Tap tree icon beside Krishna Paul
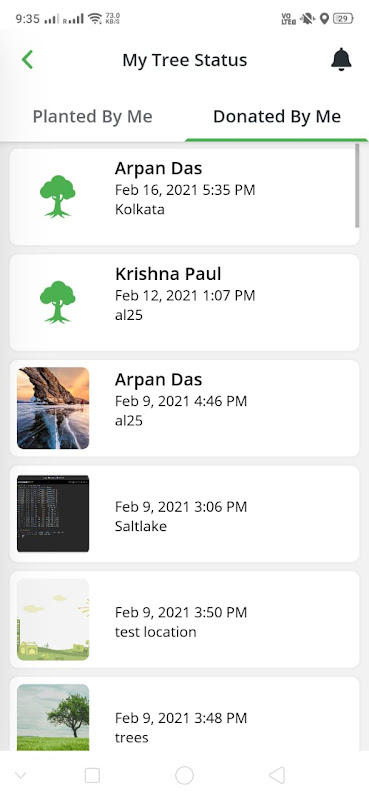Screen dimensions: 369x800 pos(58,302)
